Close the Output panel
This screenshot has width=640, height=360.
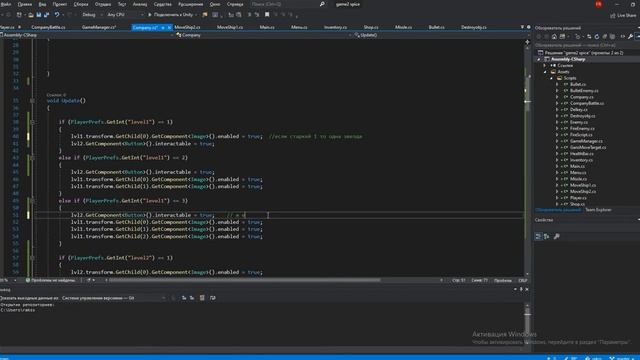[527, 289]
